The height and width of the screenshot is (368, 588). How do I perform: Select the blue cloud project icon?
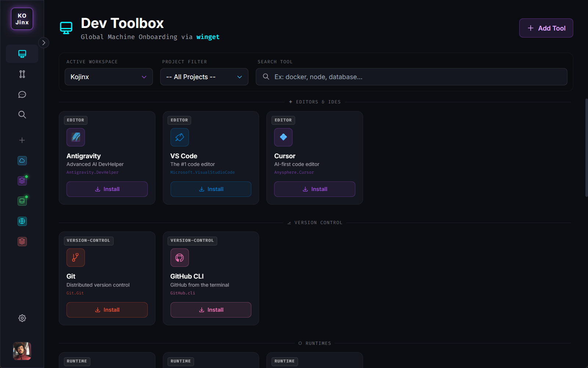pyautogui.click(x=22, y=160)
